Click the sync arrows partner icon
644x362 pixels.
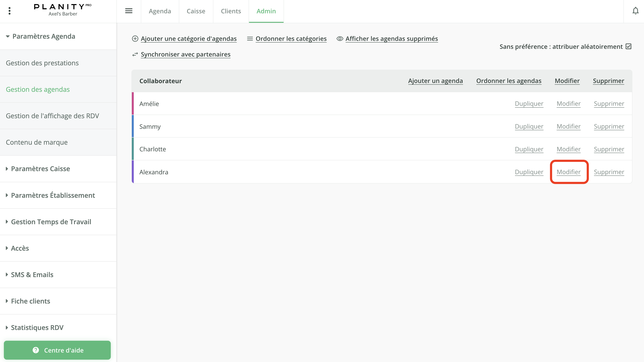[135, 54]
